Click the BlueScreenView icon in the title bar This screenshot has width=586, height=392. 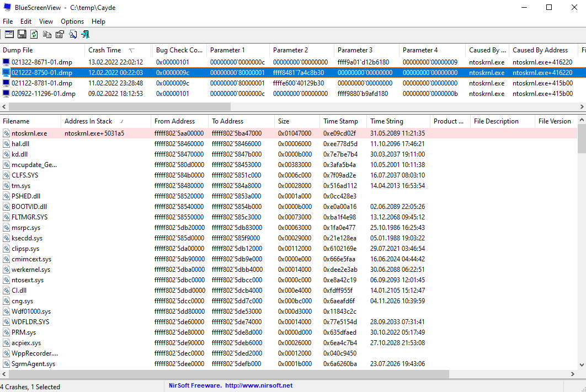(7, 8)
